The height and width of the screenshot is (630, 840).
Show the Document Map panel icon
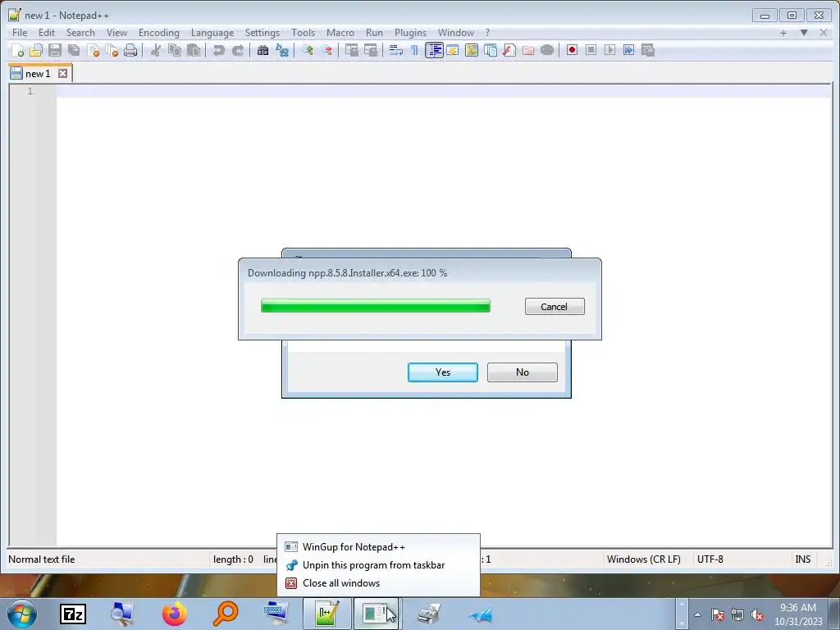pos(472,50)
